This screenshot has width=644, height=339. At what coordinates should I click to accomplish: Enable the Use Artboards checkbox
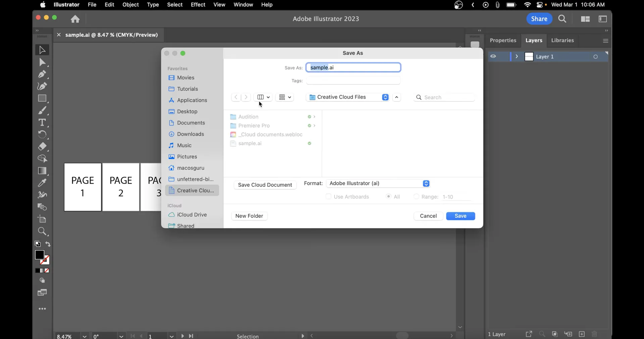point(329,197)
